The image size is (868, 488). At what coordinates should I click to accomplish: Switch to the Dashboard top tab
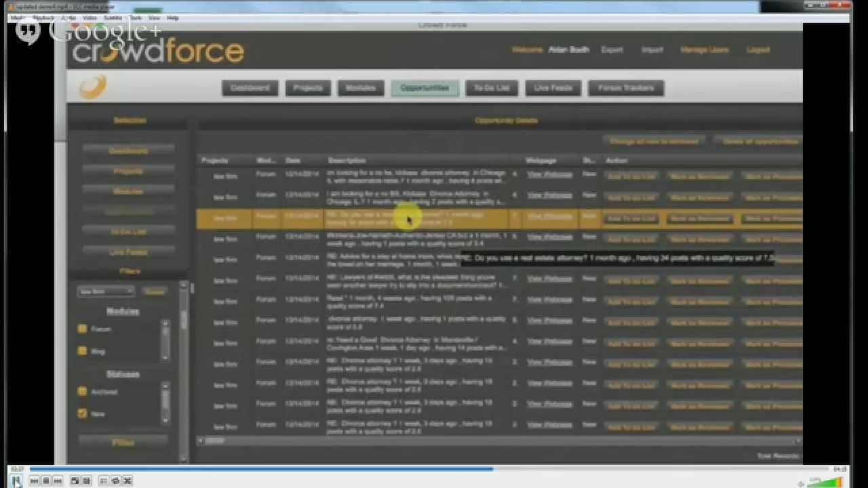click(250, 88)
